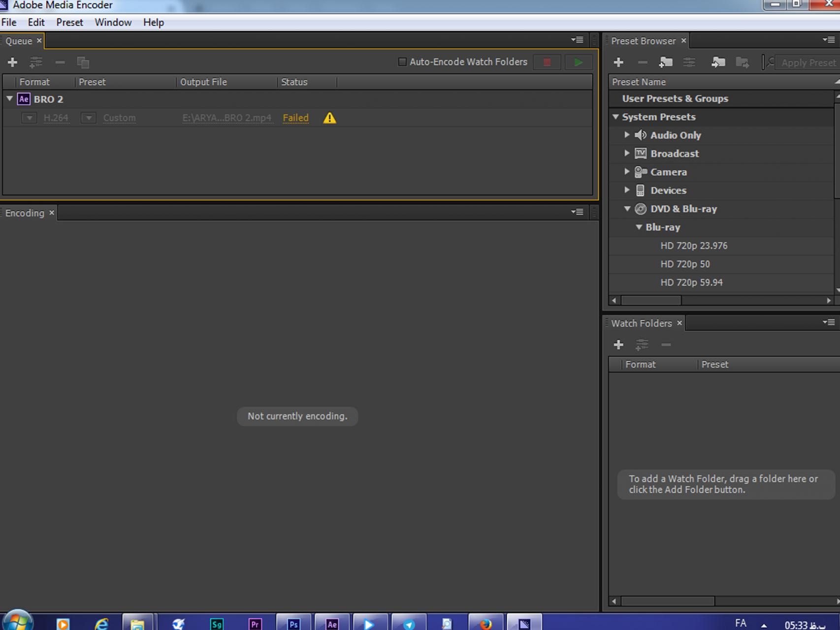Open the Help menu
The image size is (840, 630).
click(x=153, y=23)
